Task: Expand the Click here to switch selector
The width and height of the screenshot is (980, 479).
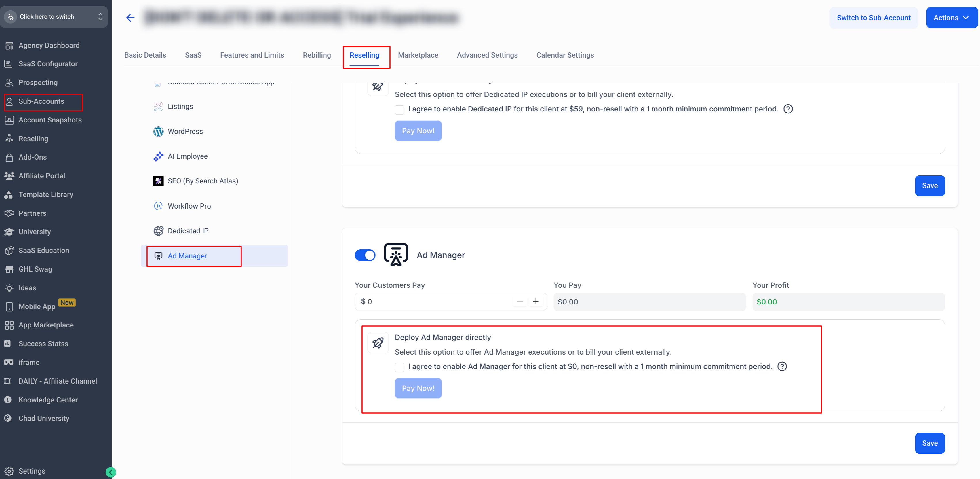Action: pos(54,17)
